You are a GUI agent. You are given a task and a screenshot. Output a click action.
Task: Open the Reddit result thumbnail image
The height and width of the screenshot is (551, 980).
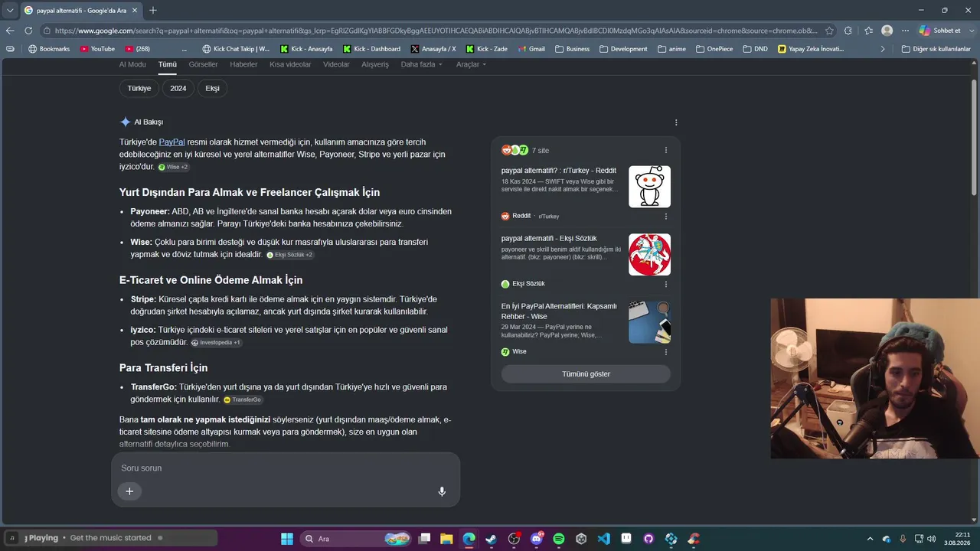click(x=649, y=187)
